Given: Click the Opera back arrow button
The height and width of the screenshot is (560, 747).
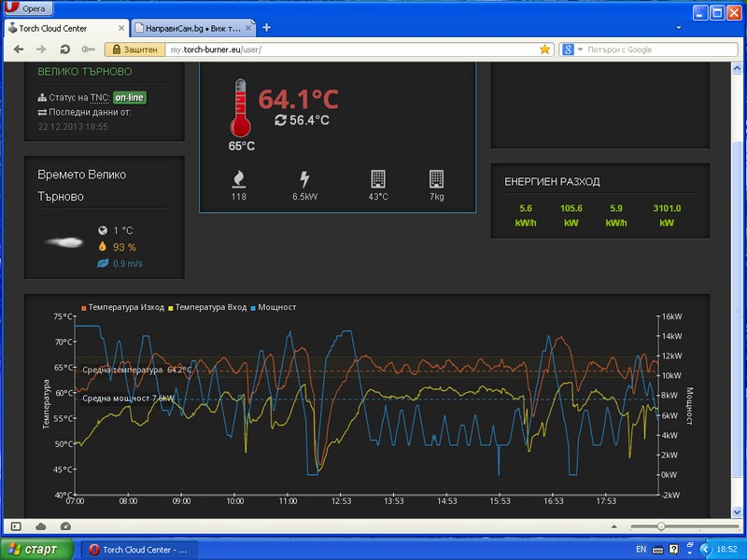Looking at the screenshot, I should point(19,49).
